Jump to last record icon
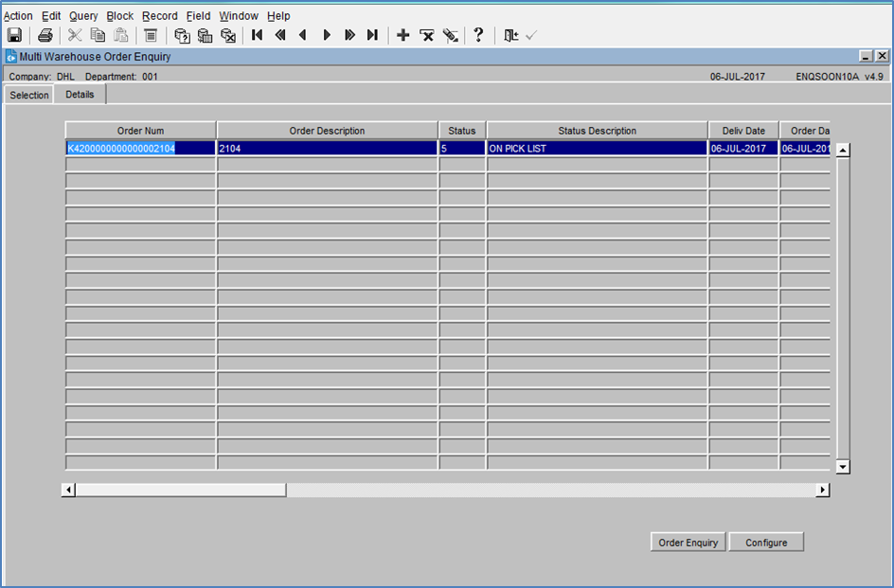 372,35
